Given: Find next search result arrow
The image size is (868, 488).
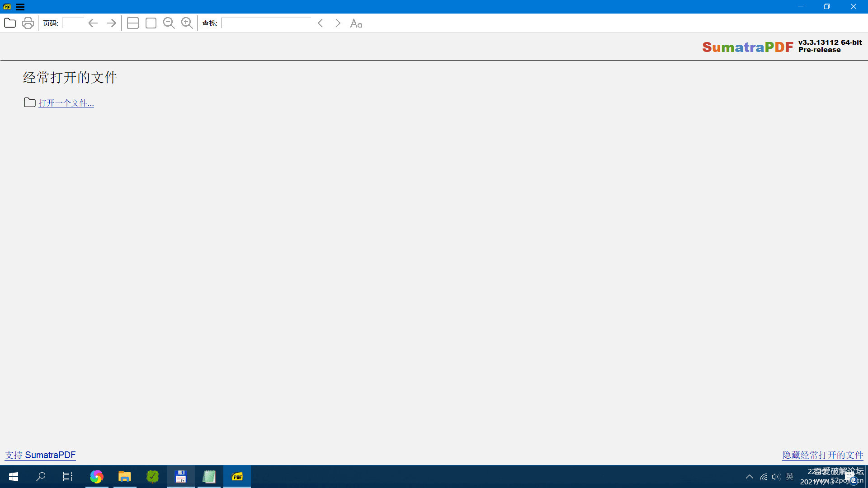Looking at the screenshot, I should pyautogui.click(x=338, y=23).
